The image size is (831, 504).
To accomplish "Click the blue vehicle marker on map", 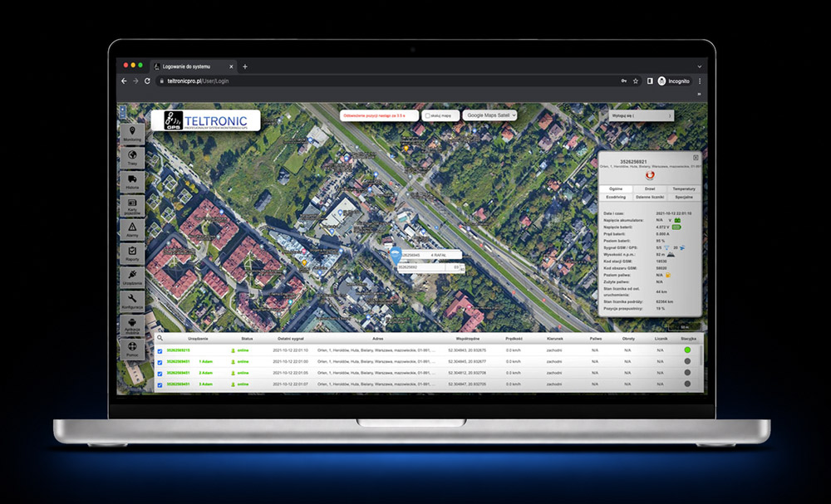I will click(x=396, y=256).
